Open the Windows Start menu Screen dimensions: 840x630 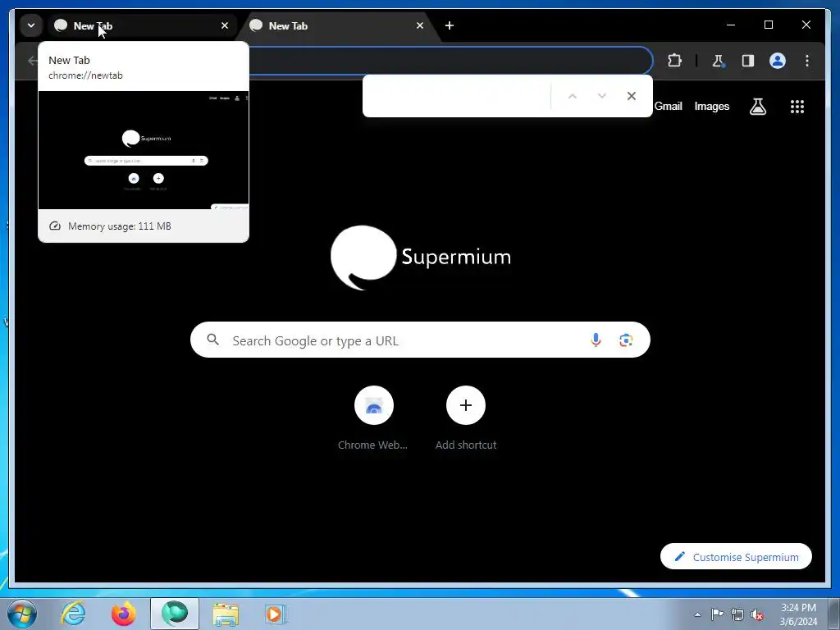[22, 614]
